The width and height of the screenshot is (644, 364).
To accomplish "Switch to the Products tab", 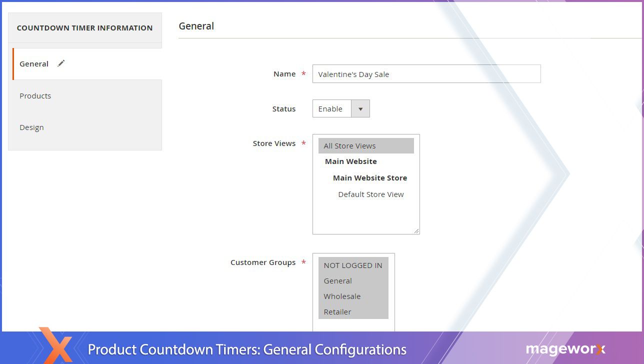I will tap(35, 95).
